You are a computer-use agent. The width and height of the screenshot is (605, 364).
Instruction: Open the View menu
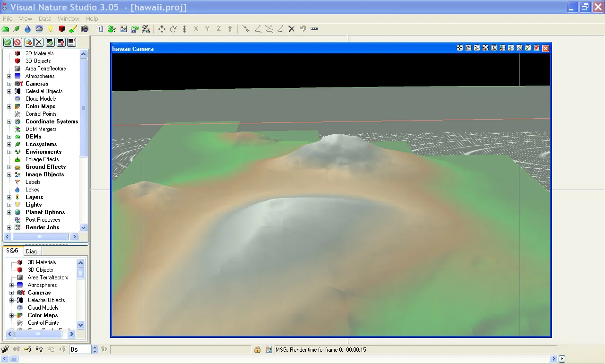click(26, 18)
